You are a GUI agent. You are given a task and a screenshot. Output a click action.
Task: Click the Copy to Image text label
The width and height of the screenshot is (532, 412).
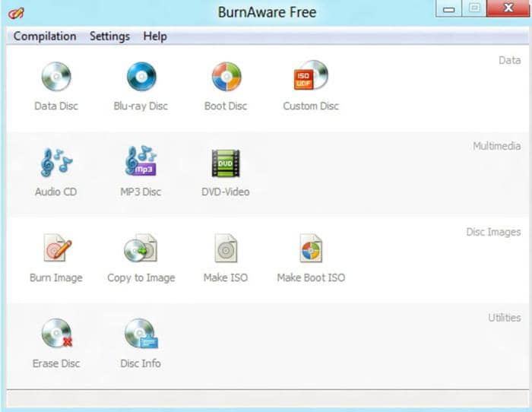click(x=141, y=278)
